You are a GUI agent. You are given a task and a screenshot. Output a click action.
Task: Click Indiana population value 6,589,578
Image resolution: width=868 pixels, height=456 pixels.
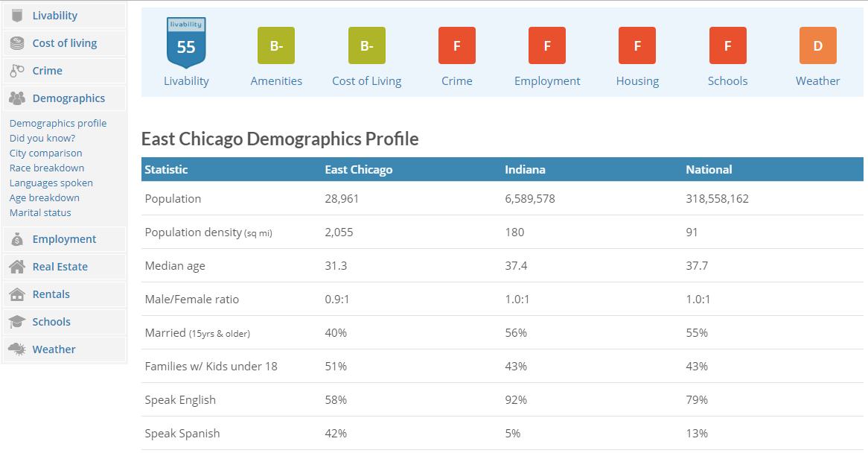coord(530,198)
